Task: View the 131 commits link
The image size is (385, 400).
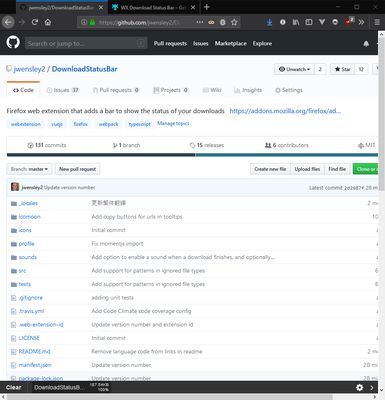Action: [x=47, y=145]
